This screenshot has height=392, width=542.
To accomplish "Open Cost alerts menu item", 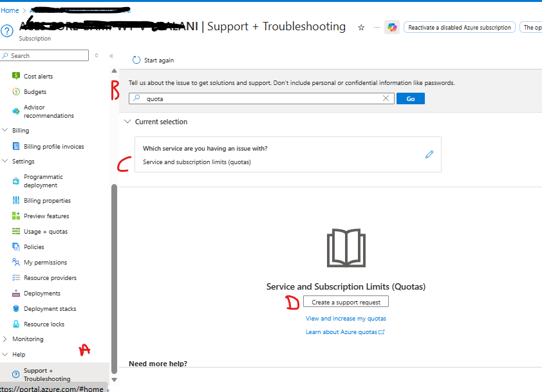I will coord(38,76).
